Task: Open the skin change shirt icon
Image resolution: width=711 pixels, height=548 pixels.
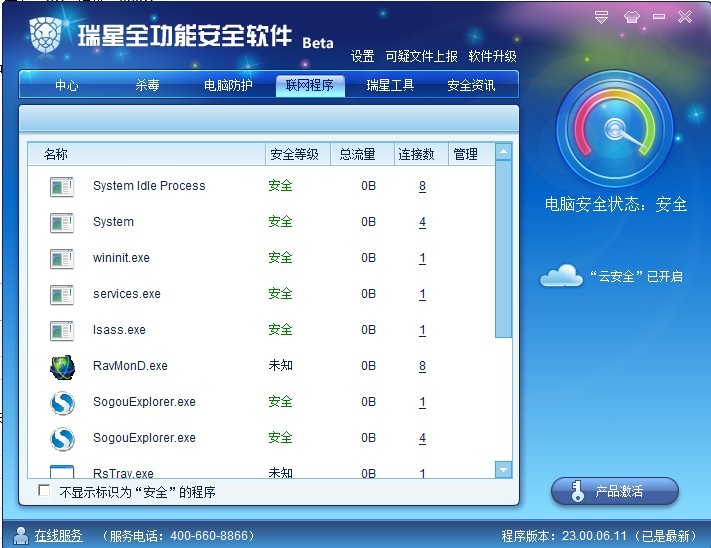Action: [x=632, y=17]
